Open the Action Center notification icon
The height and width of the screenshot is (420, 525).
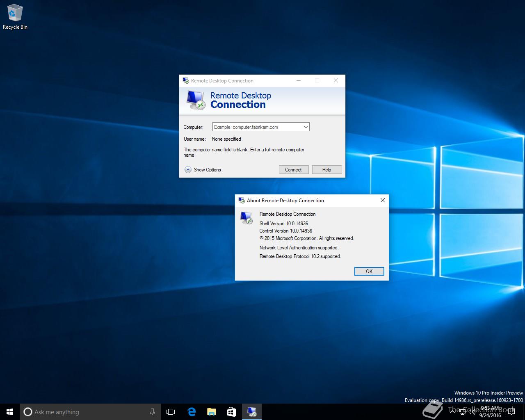(x=511, y=412)
